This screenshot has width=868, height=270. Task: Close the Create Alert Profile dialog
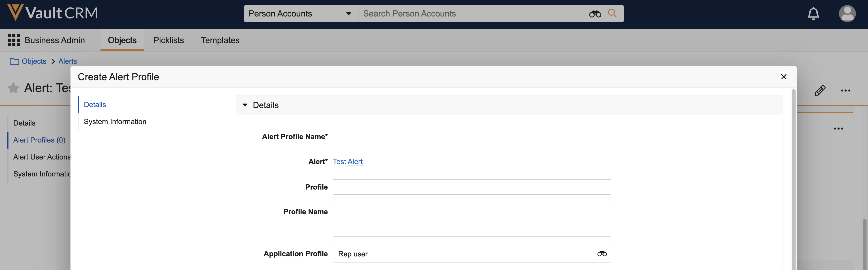click(783, 77)
